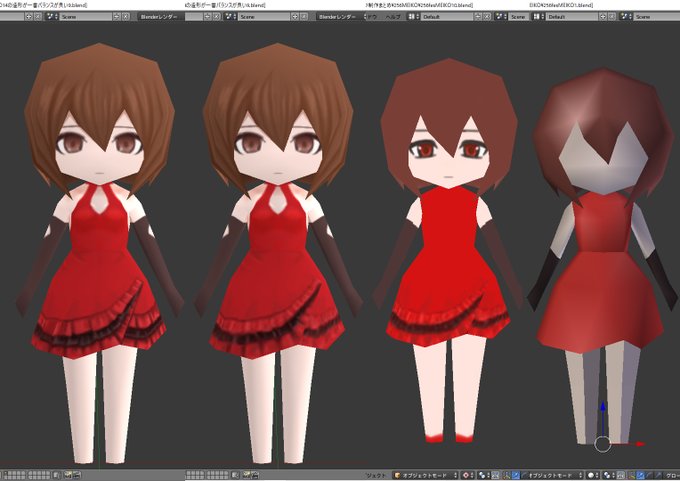The width and height of the screenshot is (680, 481).
Task: Click add-scene plus button in second Blender window
Action: coord(294,16)
